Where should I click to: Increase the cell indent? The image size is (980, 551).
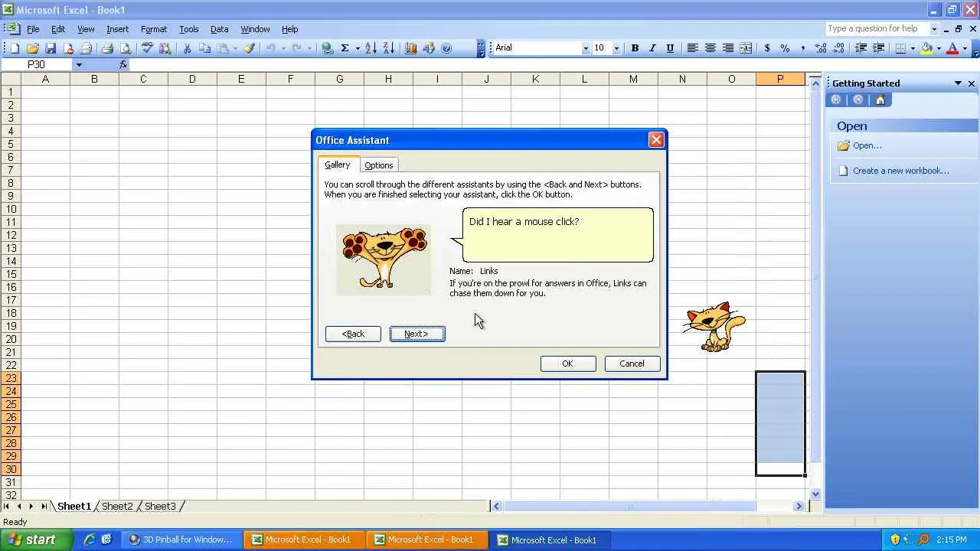pos(879,48)
